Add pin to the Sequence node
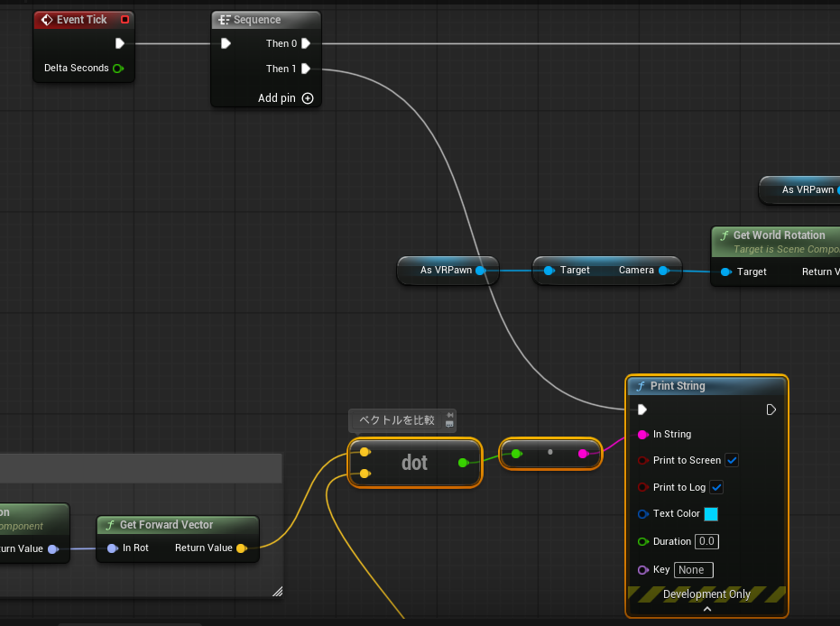 click(x=308, y=98)
